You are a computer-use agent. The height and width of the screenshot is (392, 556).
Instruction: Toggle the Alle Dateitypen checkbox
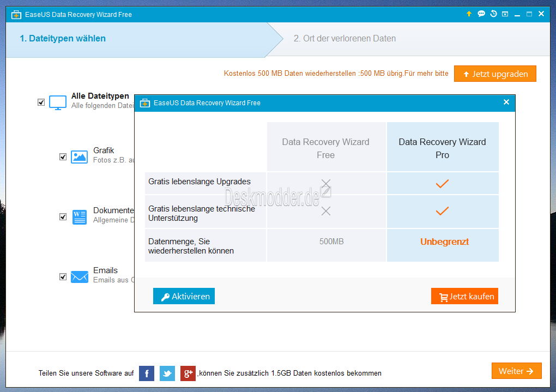pos(41,102)
